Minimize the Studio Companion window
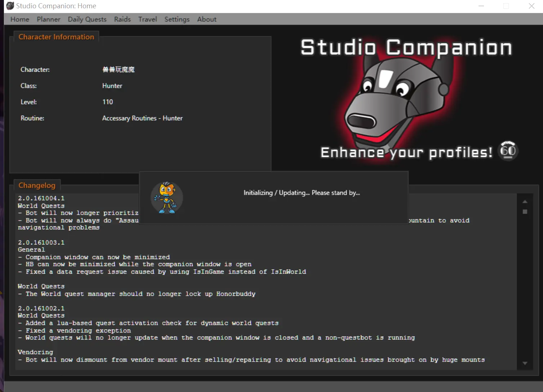This screenshot has width=543, height=392. 481,6
